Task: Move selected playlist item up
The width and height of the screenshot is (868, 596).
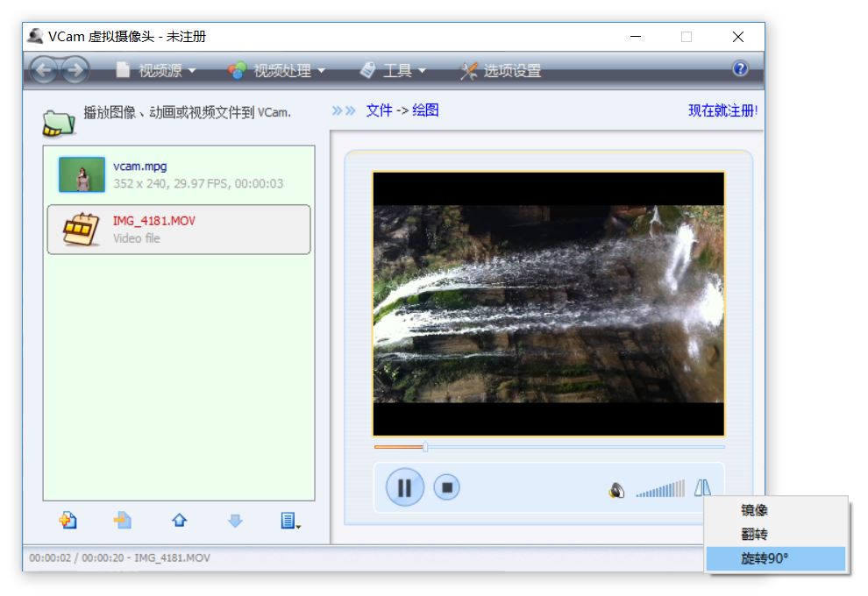Action: [179, 521]
